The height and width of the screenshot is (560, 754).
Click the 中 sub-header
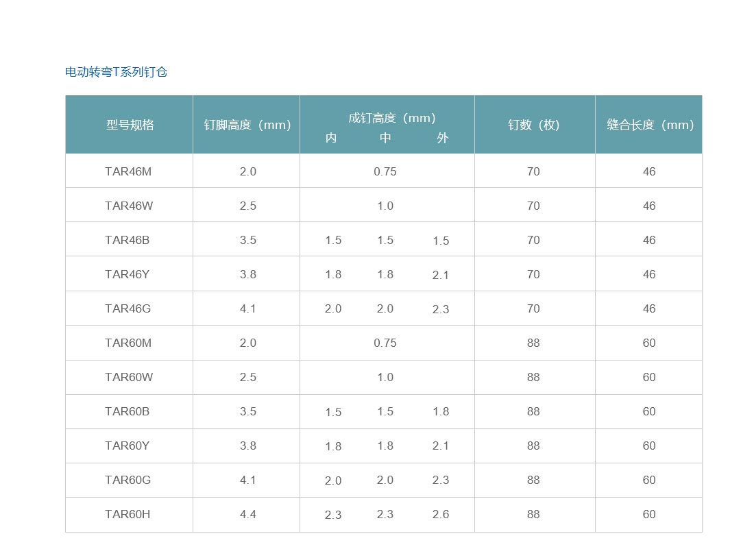[x=385, y=138]
